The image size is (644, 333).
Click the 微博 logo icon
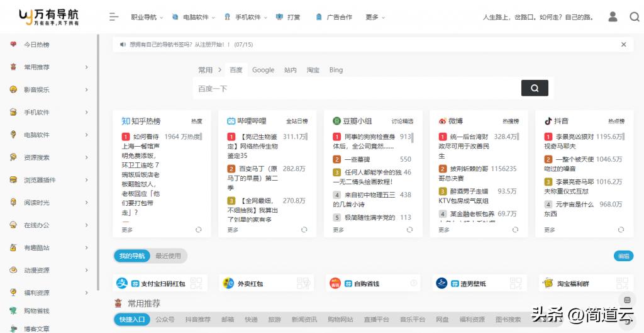tap(442, 121)
